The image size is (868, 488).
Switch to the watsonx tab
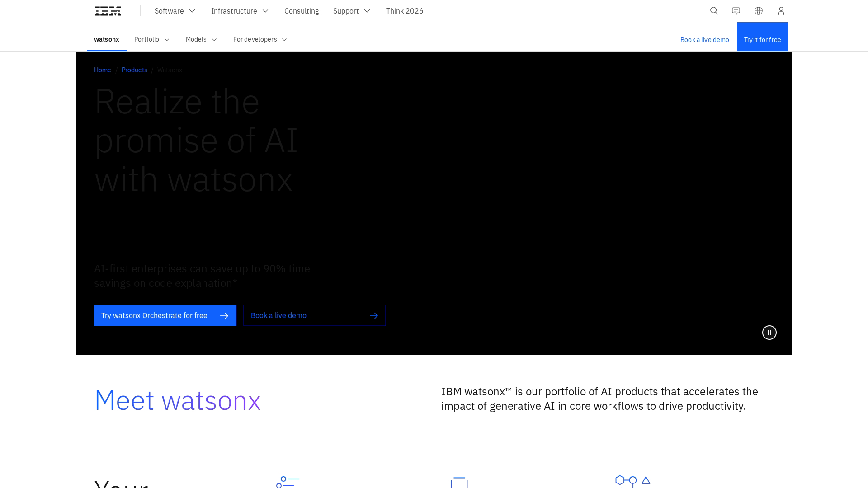click(x=106, y=39)
